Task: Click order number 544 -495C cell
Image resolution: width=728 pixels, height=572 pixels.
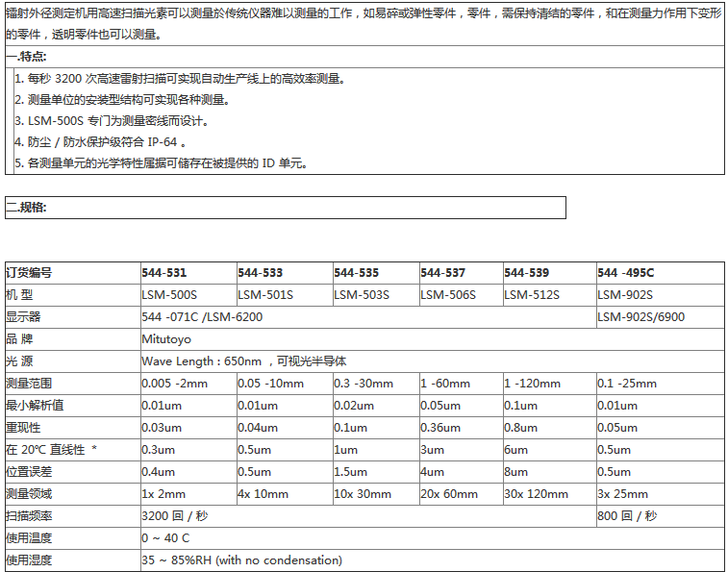Action: click(x=626, y=273)
